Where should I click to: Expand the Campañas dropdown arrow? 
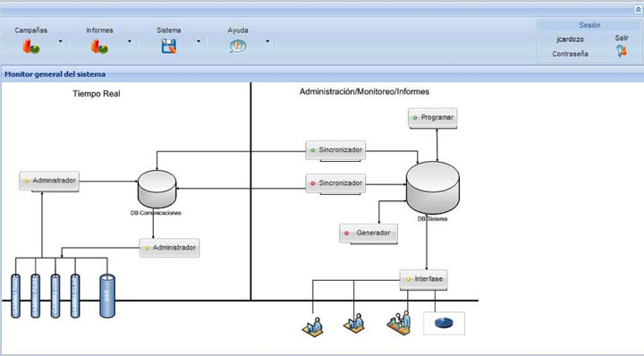(61, 41)
